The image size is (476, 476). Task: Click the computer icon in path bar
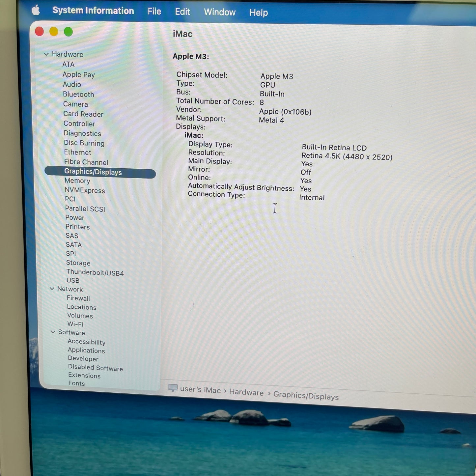point(173,388)
